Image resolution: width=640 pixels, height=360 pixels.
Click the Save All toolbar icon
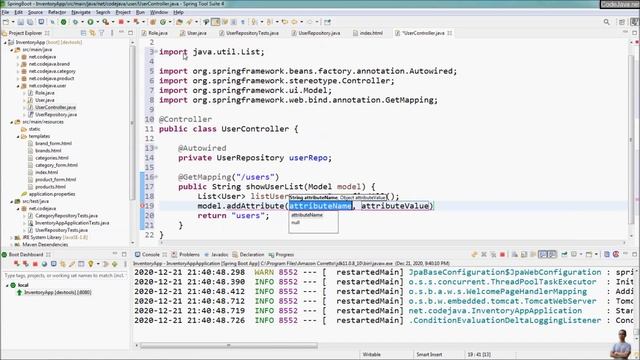[x=30, y=22]
